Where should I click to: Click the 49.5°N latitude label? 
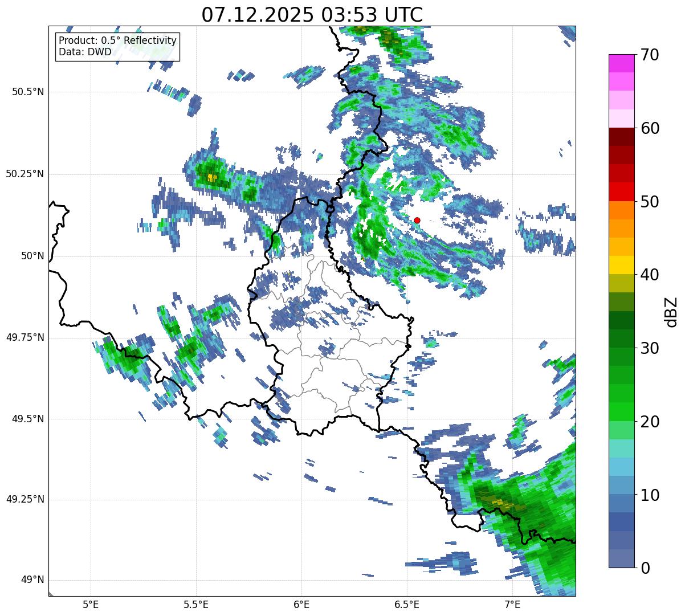pos(28,419)
